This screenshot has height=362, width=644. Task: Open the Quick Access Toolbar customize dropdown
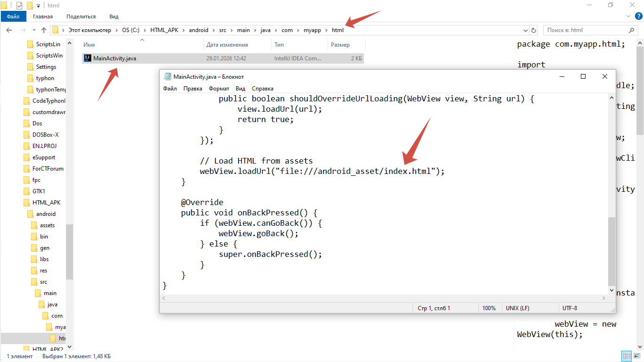click(38, 6)
